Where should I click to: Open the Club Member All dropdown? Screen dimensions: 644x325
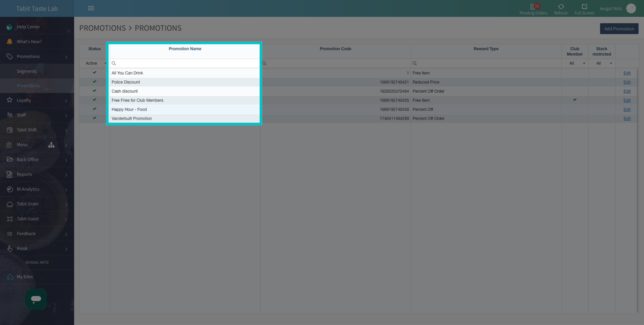coord(575,63)
